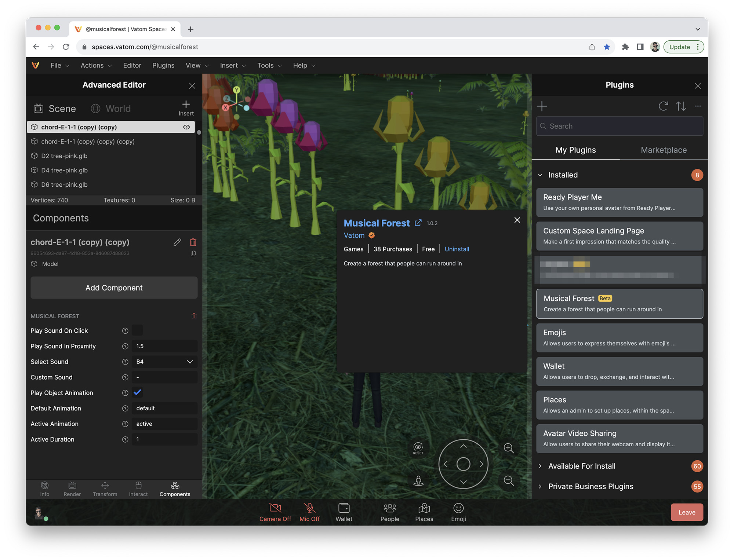Open the Actions menu
The height and width of the screenshot is (560, 734).
coord(96,65)
